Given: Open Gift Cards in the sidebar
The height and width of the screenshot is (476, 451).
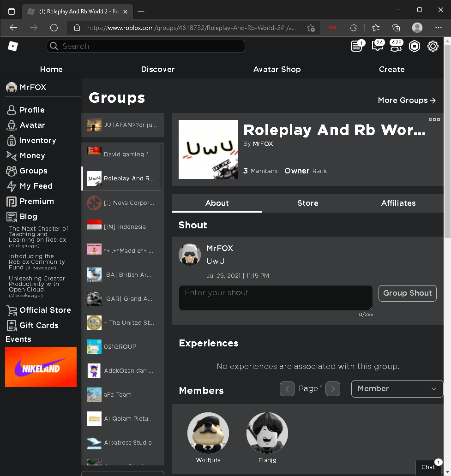Looking at the screenshot, I should click(x=32, y=325).
